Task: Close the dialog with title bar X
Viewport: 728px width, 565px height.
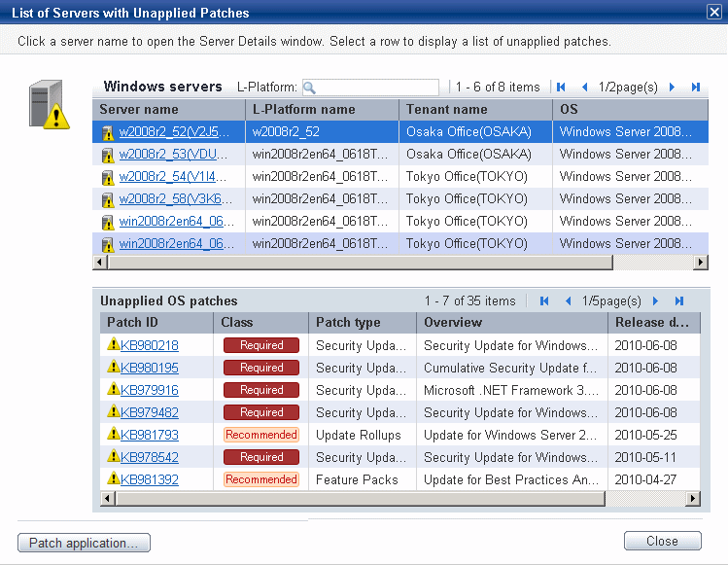Action: tap(714, 12)
